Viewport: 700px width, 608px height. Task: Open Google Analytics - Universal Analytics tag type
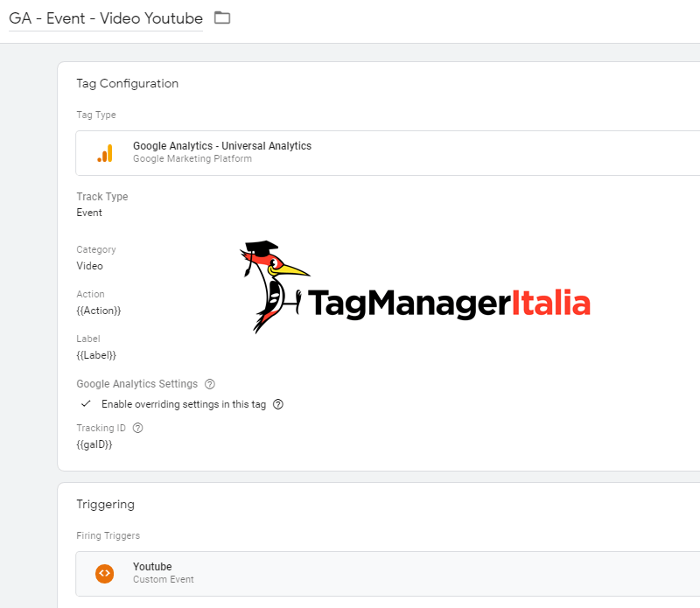pyautogui.click(x=388, y=153)
